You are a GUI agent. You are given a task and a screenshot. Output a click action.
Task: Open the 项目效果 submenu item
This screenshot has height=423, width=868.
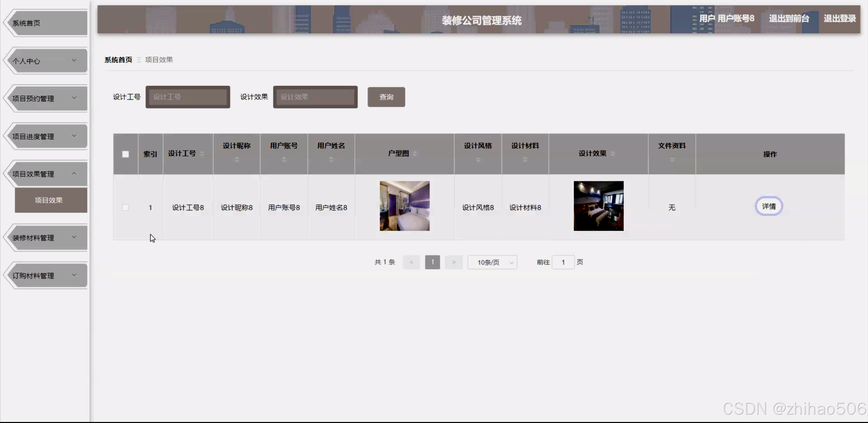click(x=51, y=200)
